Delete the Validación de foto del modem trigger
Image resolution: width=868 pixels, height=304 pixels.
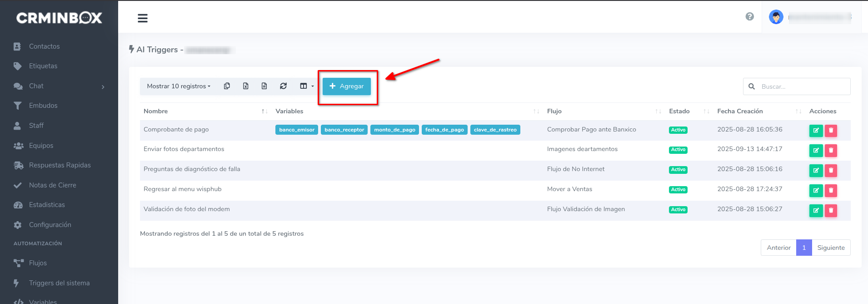831,210
